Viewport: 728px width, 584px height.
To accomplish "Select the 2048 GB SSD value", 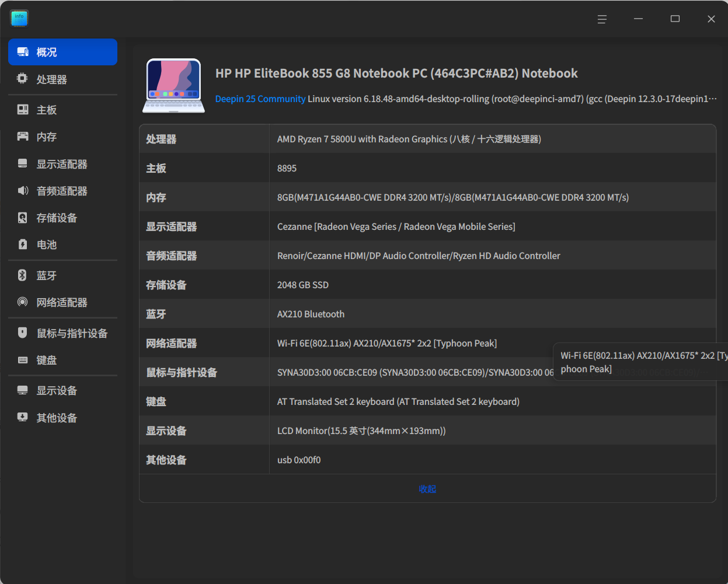I will click(303, 285).
